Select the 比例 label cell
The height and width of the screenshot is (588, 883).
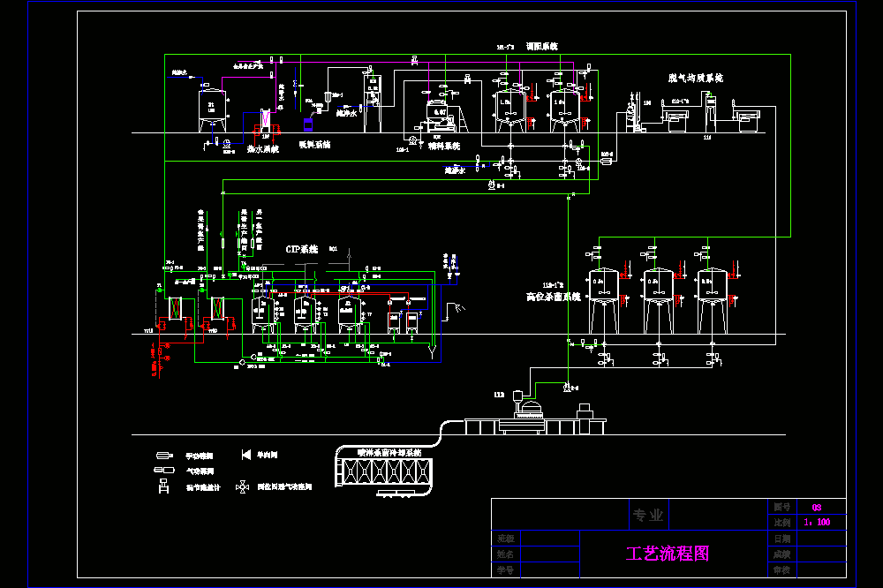pos(782,522)
